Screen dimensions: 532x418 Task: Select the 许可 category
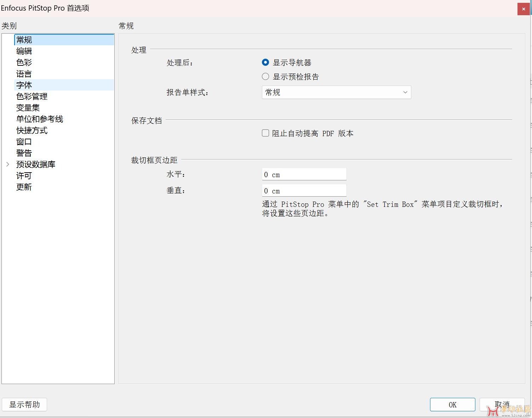pyautogui.click(x=24, y=176)
